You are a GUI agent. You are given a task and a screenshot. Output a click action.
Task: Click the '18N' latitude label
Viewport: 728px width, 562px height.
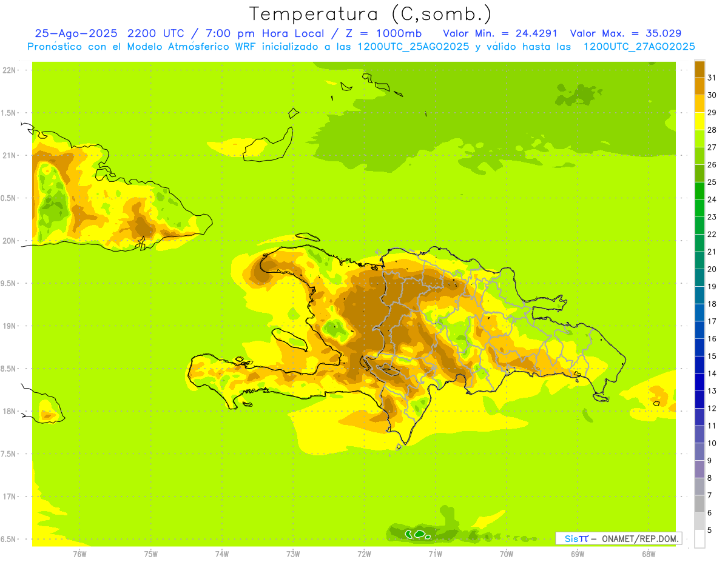pos(8,412)
